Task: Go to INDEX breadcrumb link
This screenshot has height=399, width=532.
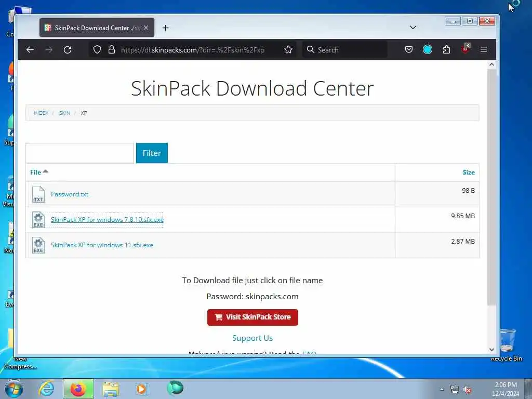Action: tap(41, 113)
